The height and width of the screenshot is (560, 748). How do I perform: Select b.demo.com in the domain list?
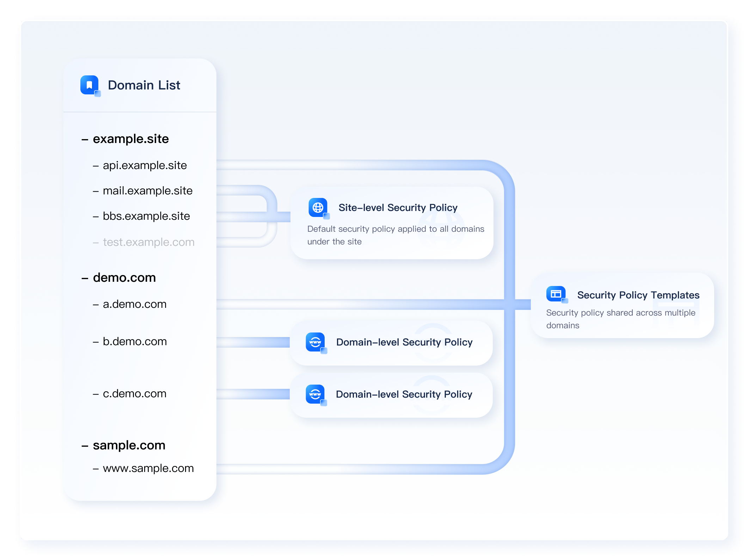(135, 341)
